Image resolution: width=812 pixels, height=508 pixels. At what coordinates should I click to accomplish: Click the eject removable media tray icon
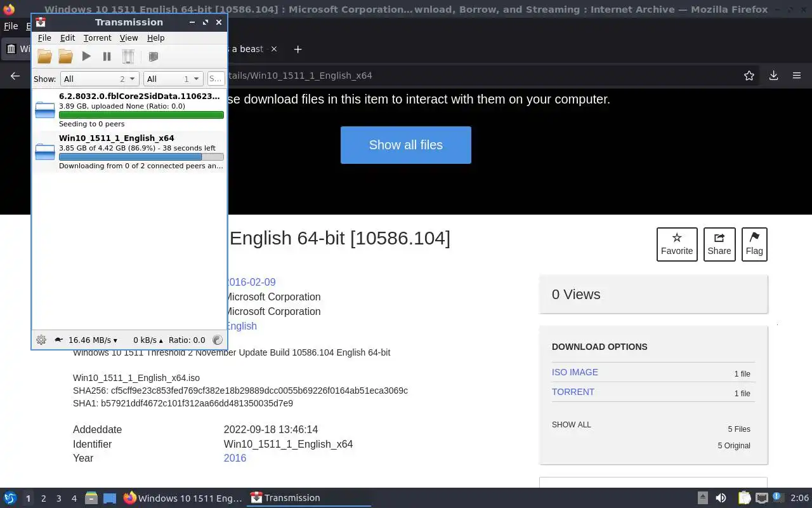click(x=702, y=498)
